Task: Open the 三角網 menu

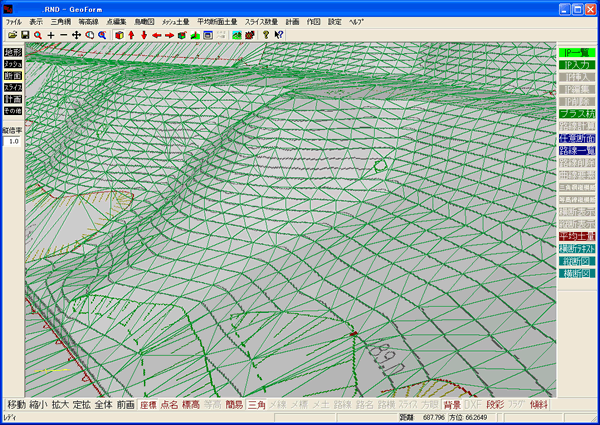Action: (x=61, y=22)
